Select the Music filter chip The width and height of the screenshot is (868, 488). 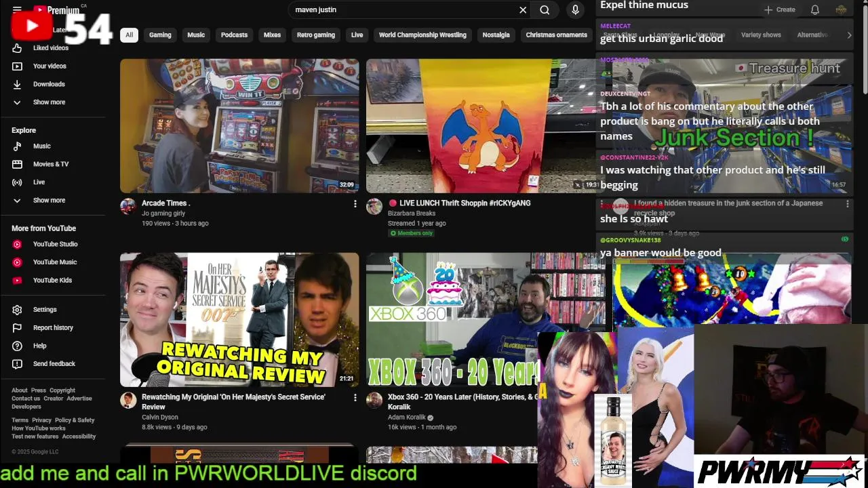tap(196, 35)
